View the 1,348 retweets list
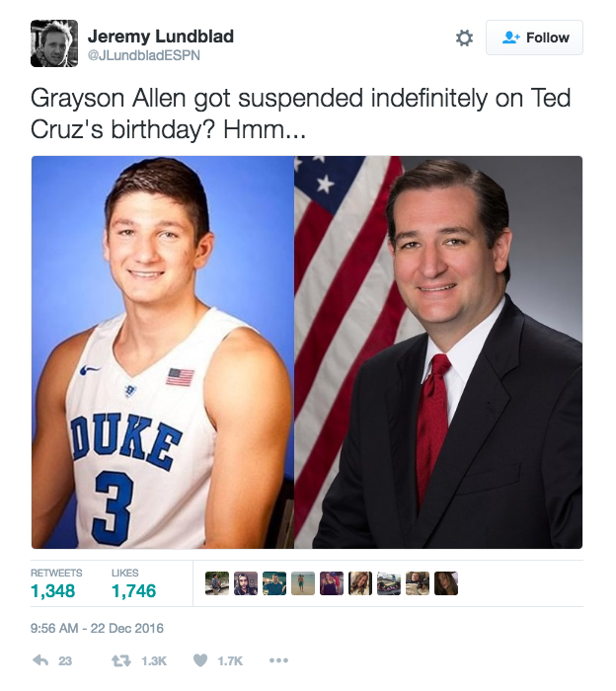 pyautogui.click(x=52, y=590)
